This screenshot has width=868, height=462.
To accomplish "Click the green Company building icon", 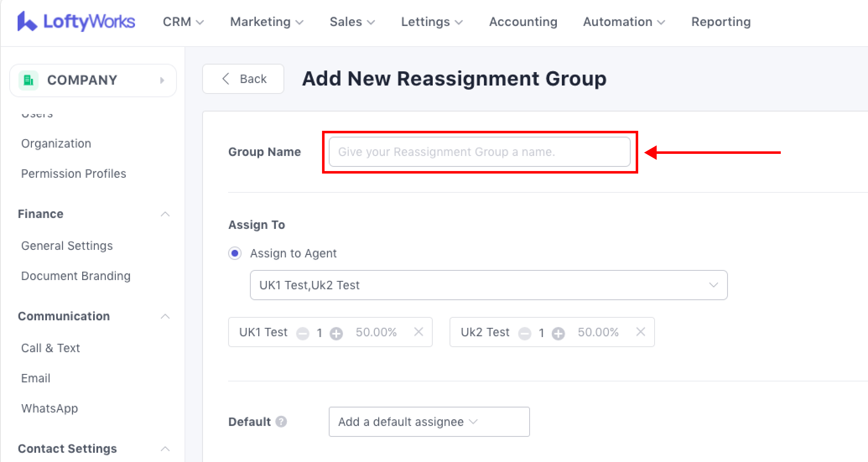I will 29,80.
